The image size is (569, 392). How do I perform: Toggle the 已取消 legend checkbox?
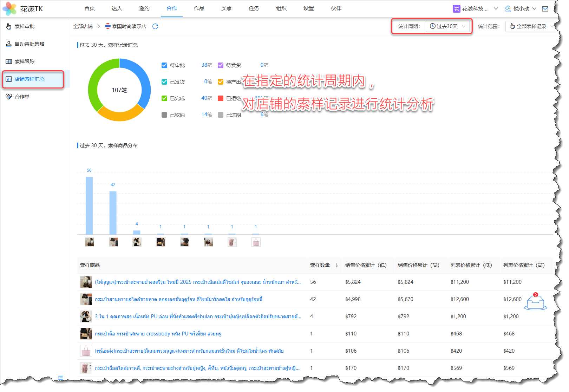pos(164,115)
